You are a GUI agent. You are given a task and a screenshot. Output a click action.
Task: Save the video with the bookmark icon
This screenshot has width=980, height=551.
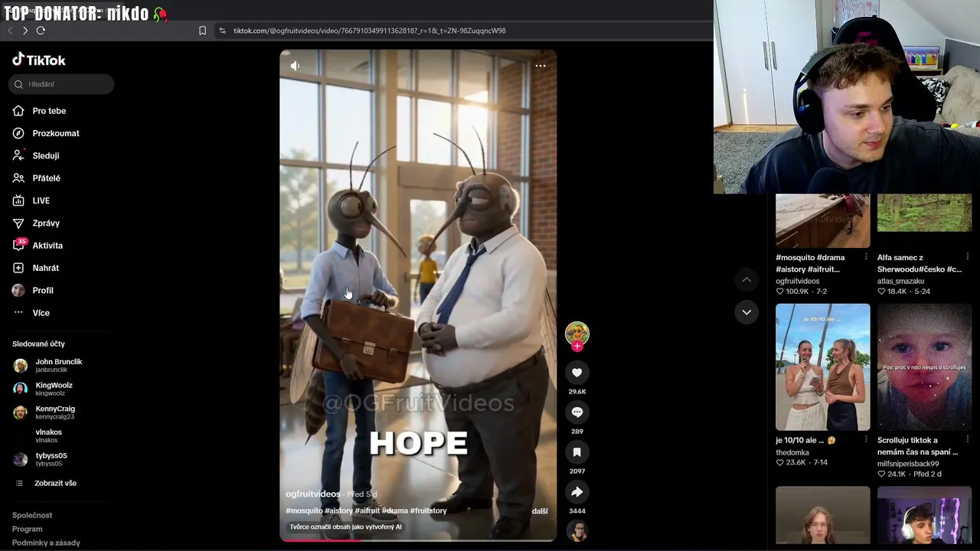click(577, 452)
